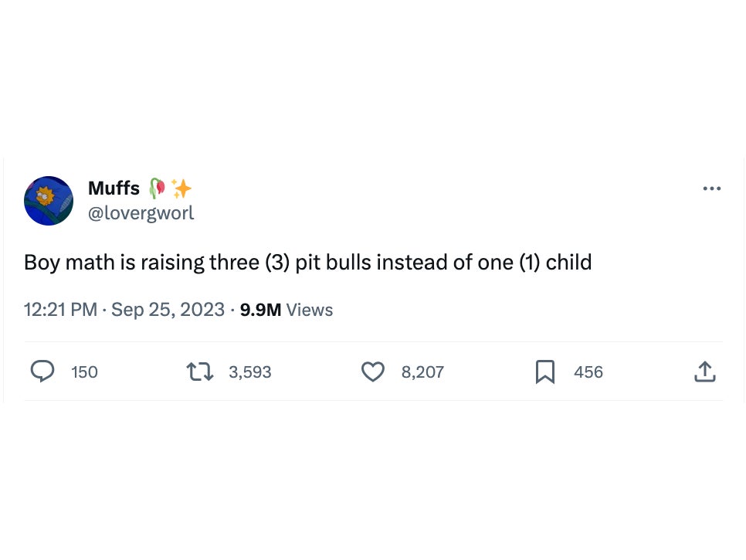Click the word Views next to 9.9M

point(310,310)
